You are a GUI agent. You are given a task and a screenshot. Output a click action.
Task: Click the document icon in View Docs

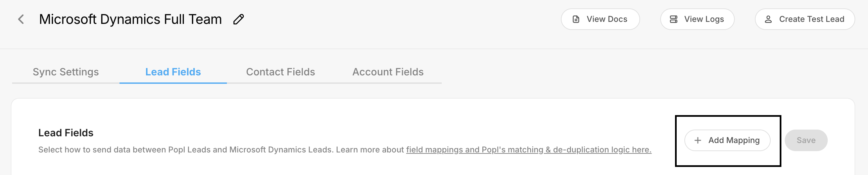(x=576, y=19)
